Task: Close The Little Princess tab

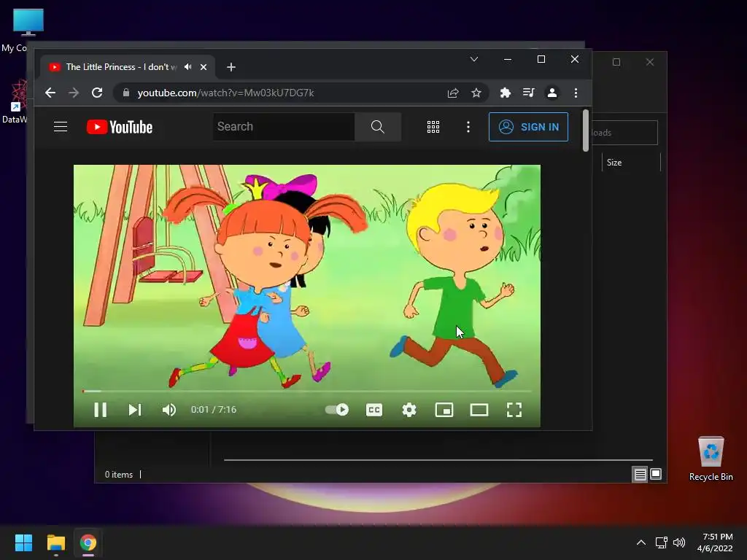Action: [x=204, y=67]
